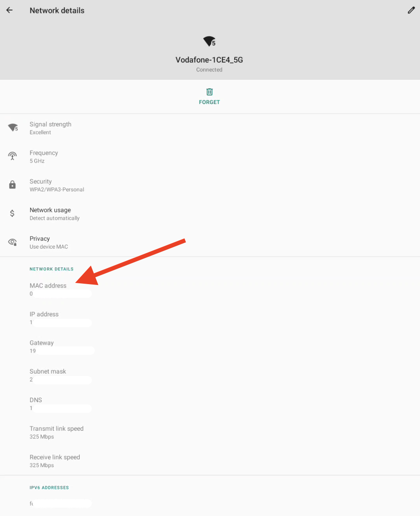The image size is (420, 516).
Task: Click the Network usage dollar icon
Action: pos(13,214)
